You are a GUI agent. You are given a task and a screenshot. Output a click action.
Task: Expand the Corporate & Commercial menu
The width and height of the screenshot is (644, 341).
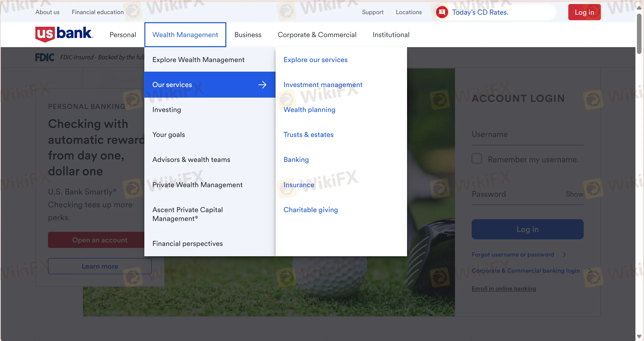(317, 35)
